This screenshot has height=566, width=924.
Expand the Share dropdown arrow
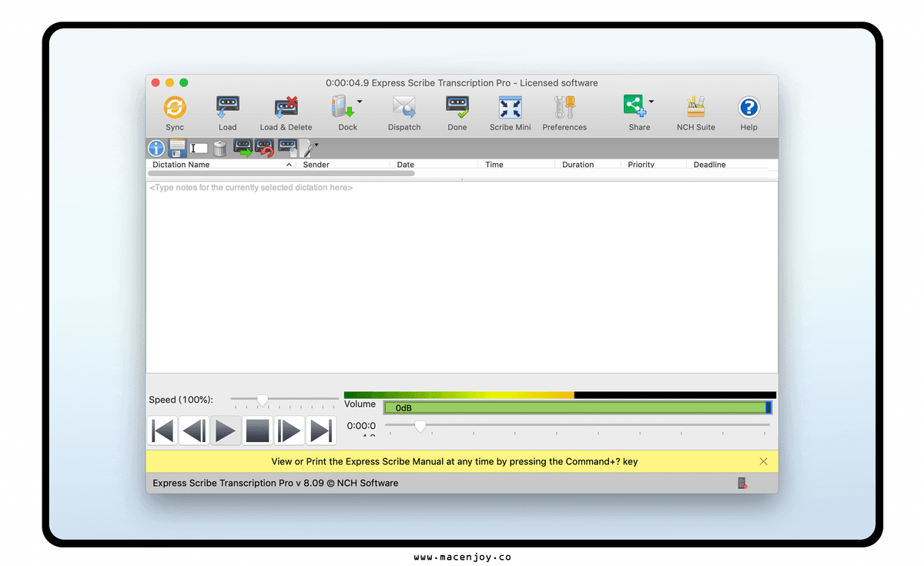coord(651,101)
